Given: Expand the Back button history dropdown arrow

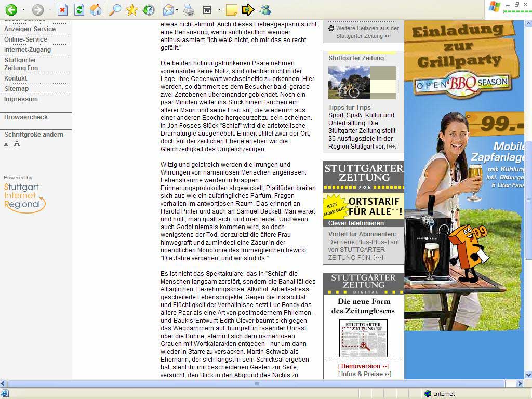Looking at the screenshot, I should [x=23, y=10].
